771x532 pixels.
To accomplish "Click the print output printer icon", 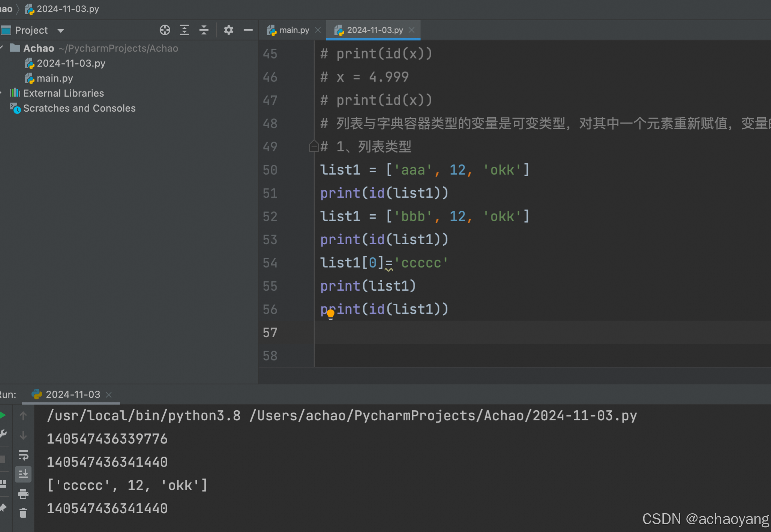I will pos(23,494).
